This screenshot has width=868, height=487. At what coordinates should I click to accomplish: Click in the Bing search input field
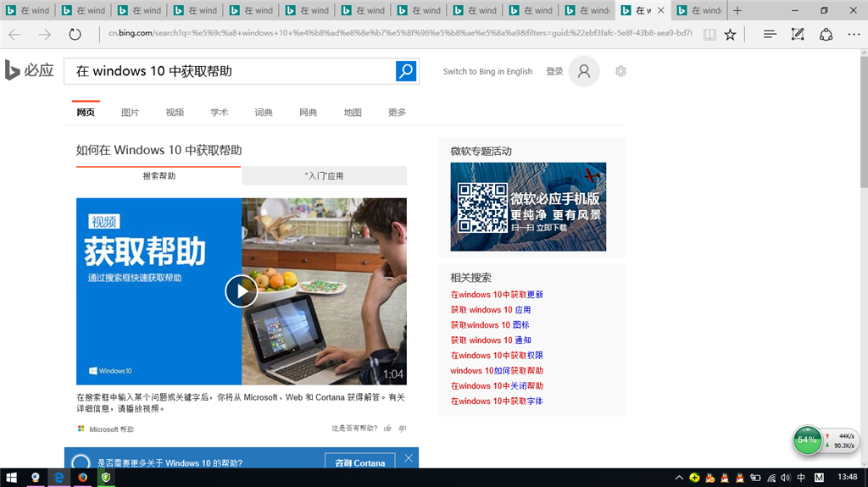(230, 71)
